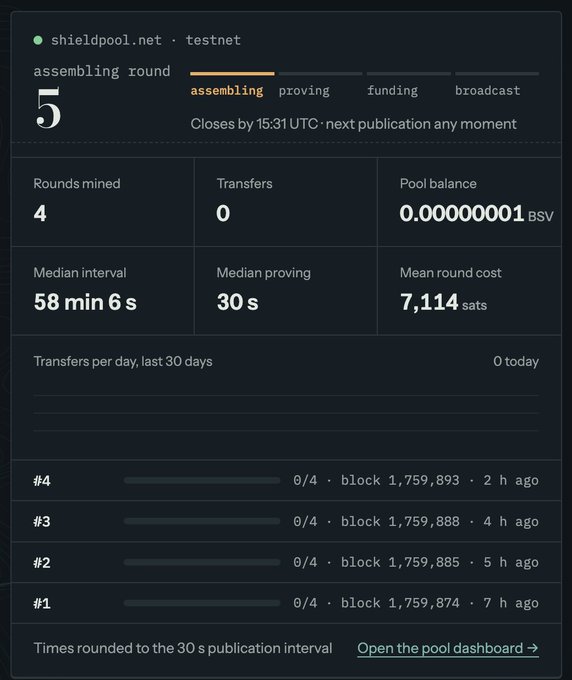
Task: Click the '#3' round label
Action: pyautogui.click(x=42, y=521)
